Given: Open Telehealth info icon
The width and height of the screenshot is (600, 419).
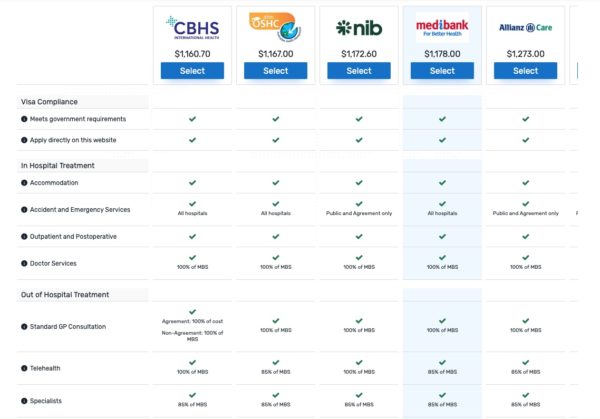Looking at the screenshot, I should (x=24, y=368).
